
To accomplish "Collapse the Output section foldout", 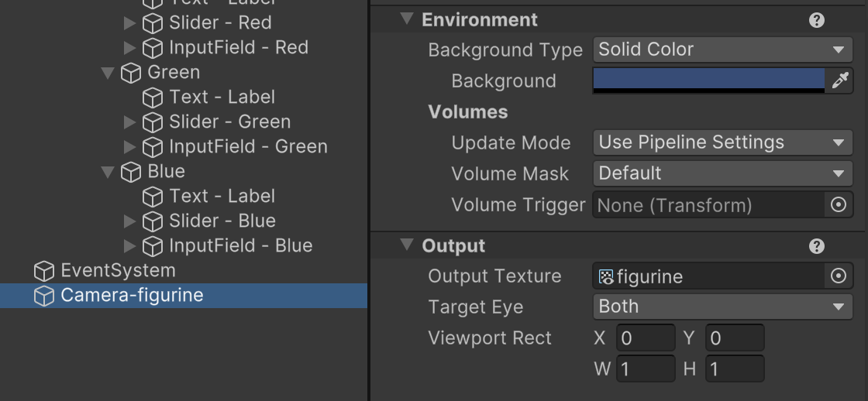I will 407,245.
